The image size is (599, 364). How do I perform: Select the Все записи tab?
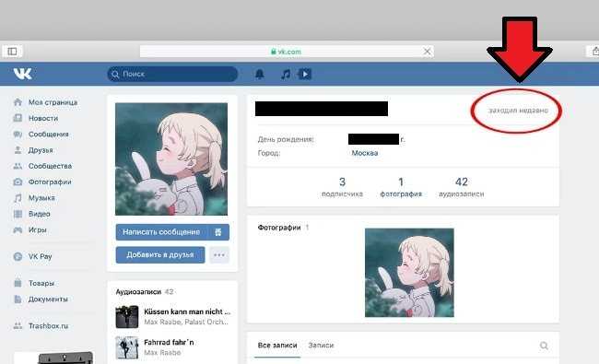pyautogui.click(x=277, y=346)
